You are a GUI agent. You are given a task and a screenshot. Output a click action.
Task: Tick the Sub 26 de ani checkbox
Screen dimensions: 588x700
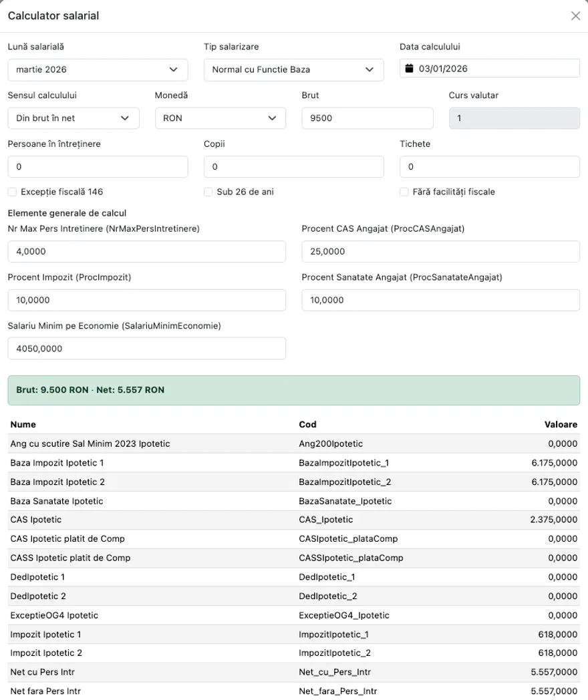[x=208, y=192]
